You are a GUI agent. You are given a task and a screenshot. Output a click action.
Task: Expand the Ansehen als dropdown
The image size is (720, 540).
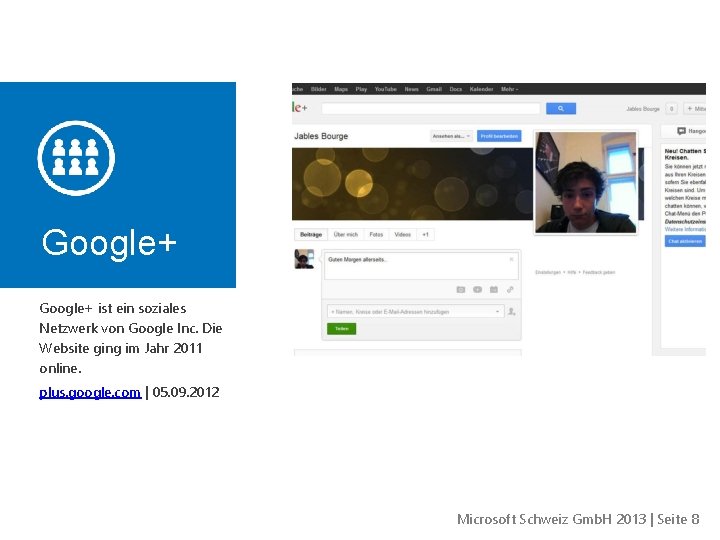pyautogui.click(x=451, y=136)
